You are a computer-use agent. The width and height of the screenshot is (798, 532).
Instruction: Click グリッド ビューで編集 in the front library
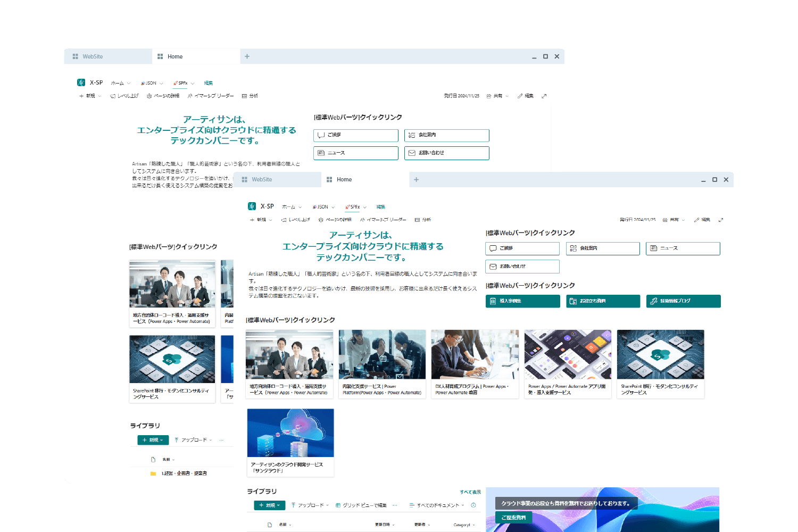coord(361,505)
